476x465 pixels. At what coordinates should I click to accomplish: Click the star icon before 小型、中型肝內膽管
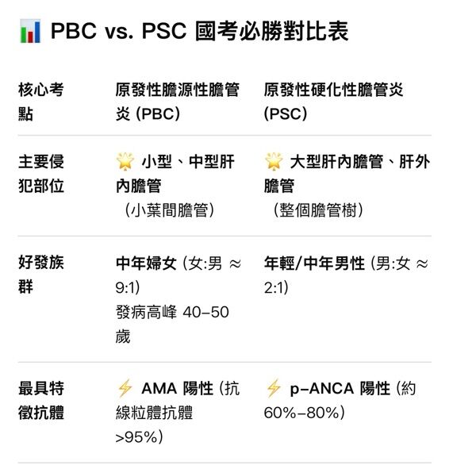coord(125,161)
